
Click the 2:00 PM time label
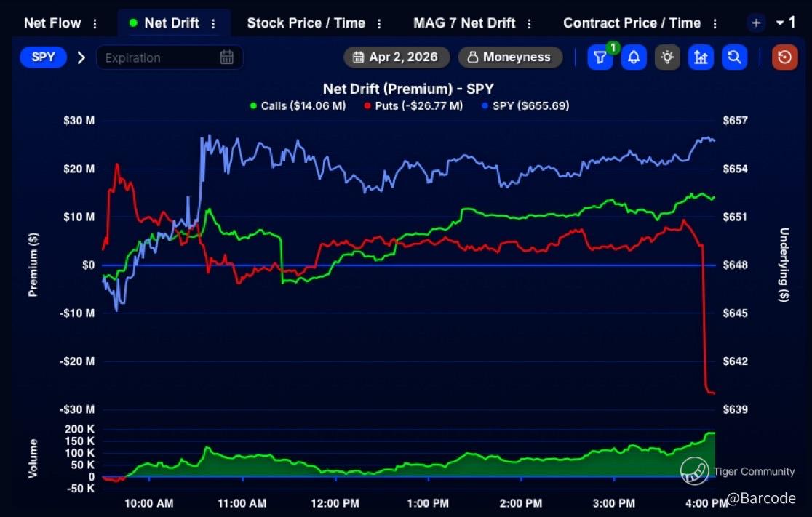520,503
